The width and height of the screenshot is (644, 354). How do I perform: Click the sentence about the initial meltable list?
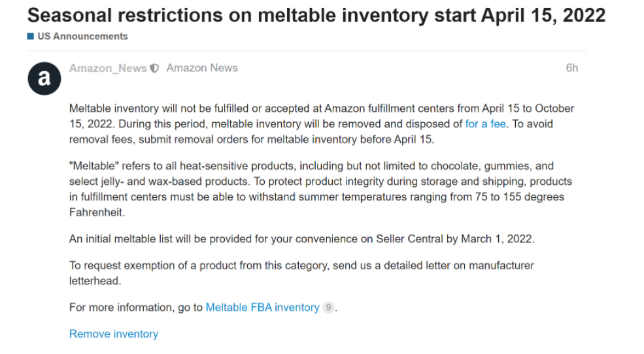[x=301, y=239]
